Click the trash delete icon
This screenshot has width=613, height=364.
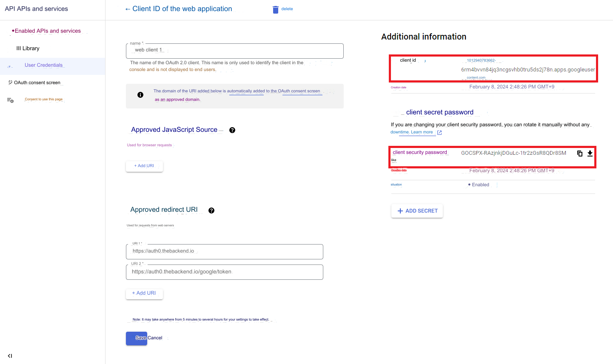tap(276, 9)
